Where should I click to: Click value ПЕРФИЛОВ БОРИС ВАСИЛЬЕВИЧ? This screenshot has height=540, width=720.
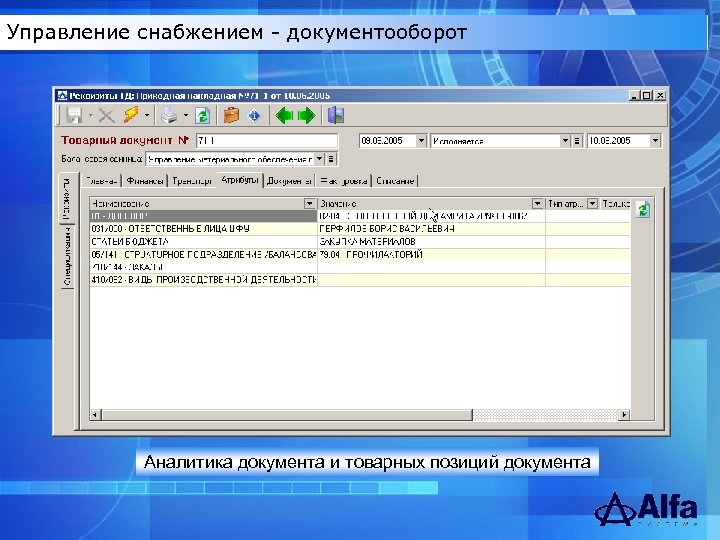387,228
